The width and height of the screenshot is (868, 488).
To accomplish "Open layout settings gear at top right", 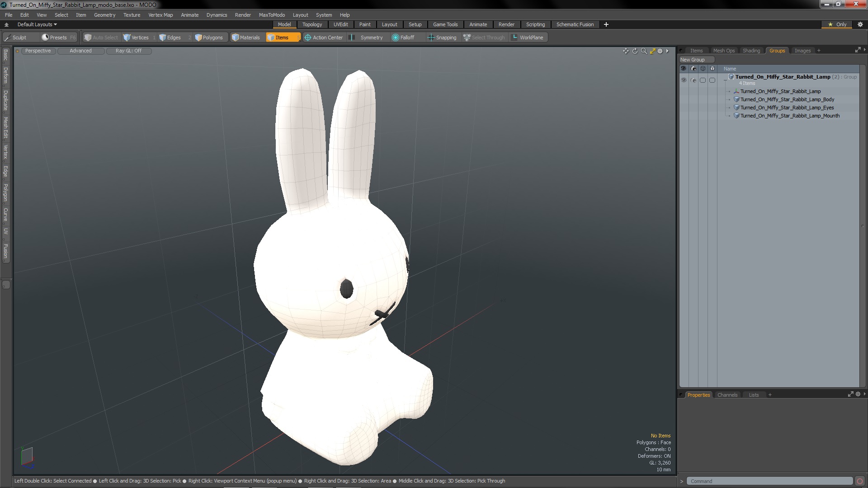I will (860, 24).
